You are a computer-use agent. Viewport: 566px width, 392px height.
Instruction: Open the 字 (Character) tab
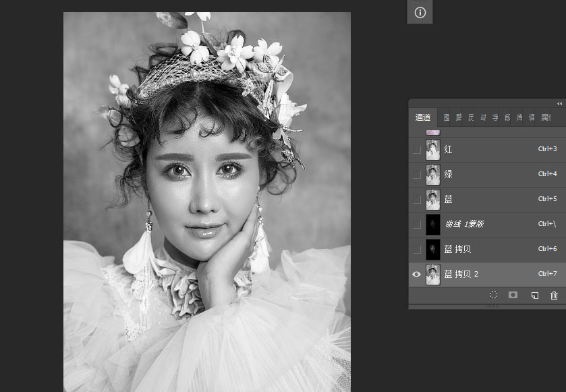(495, 117)
